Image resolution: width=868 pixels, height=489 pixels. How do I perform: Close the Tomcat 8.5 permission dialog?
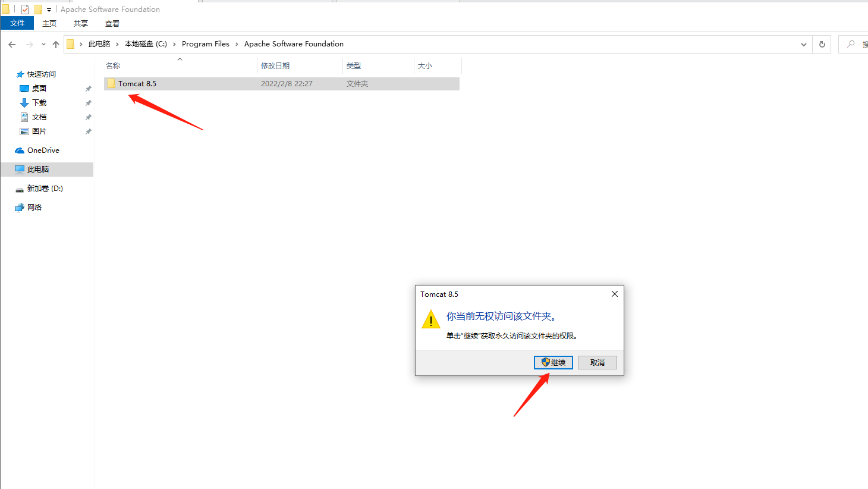click(615, 294)
